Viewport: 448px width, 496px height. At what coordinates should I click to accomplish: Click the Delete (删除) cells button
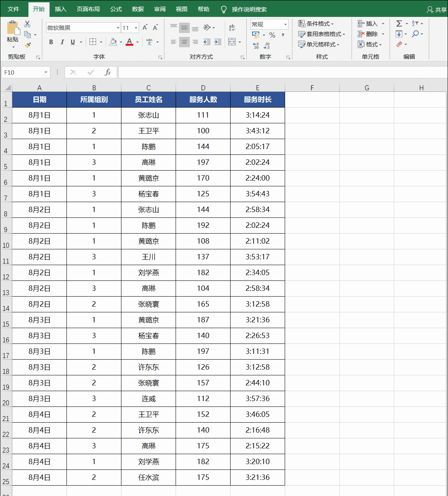368,34
